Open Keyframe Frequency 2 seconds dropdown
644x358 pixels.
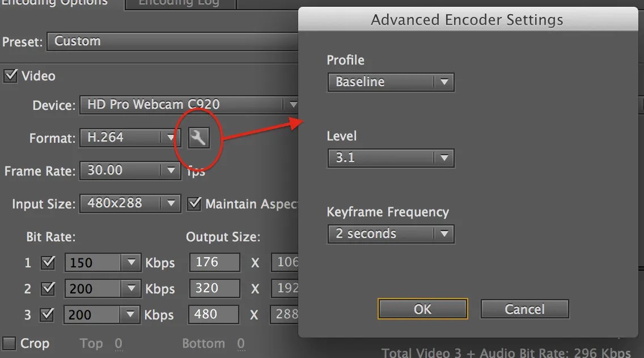click(x=391, y=234)
